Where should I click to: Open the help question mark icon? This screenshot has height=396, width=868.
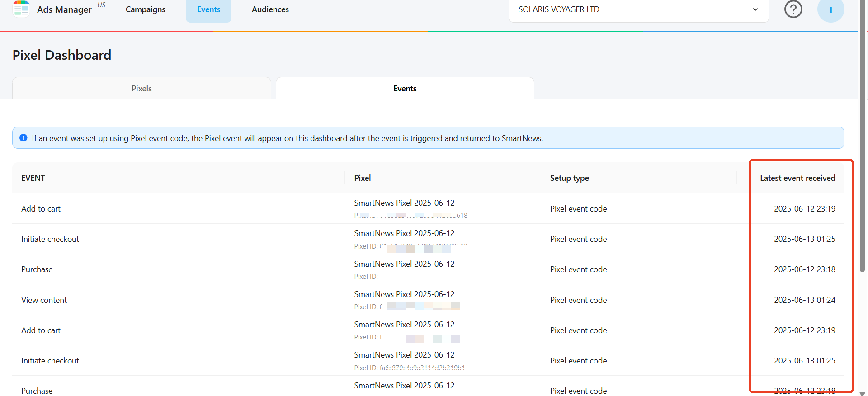pos(793,9)
